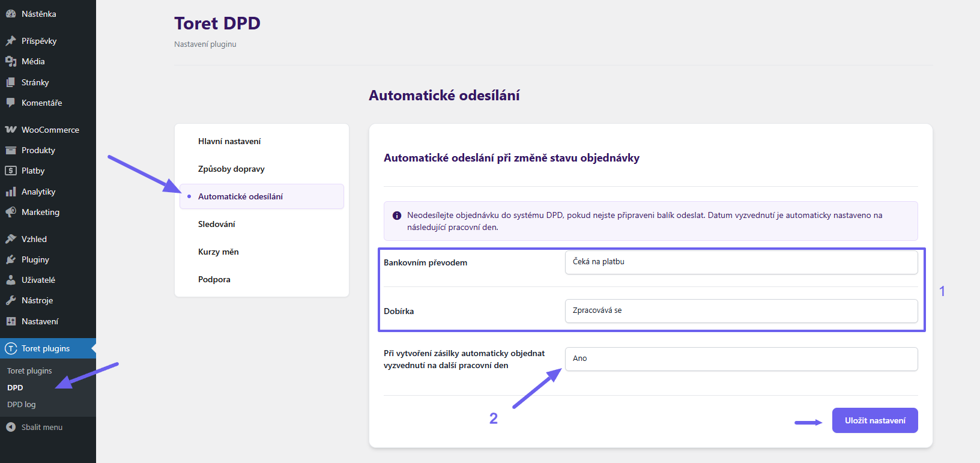Open the Bankovním převodem status dropdown

pos(741,262)
